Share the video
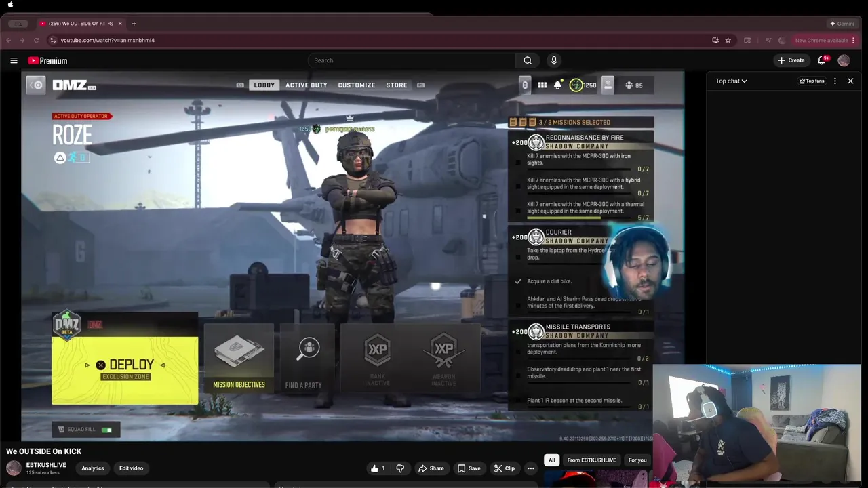 pos(431,468)
